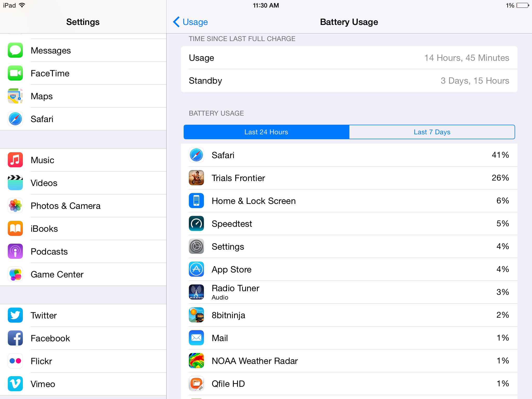
Task: Tap Safari icon in battery usage list
Action: (x=196, y=155)
